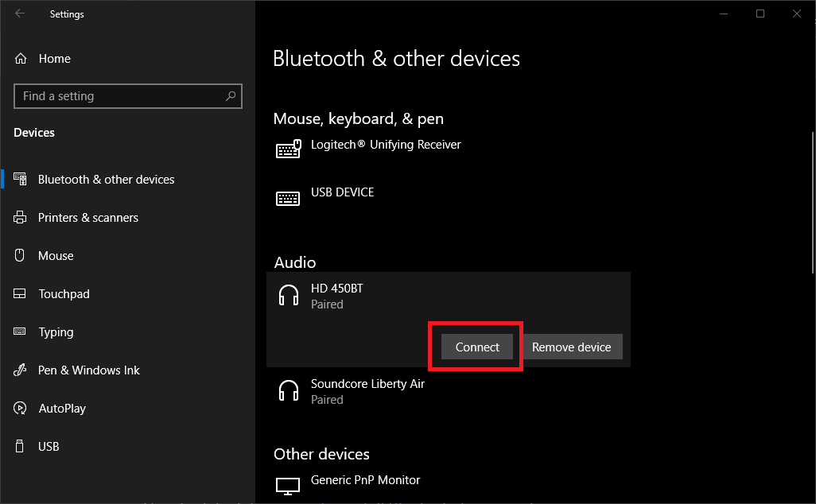Click the USB DEVICE keyboard icon
This screenshot has width=816, height=504.
288,198
